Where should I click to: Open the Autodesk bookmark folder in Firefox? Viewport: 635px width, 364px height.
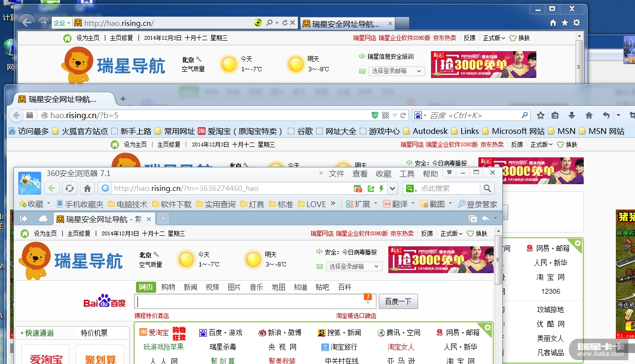coord(426,131)
